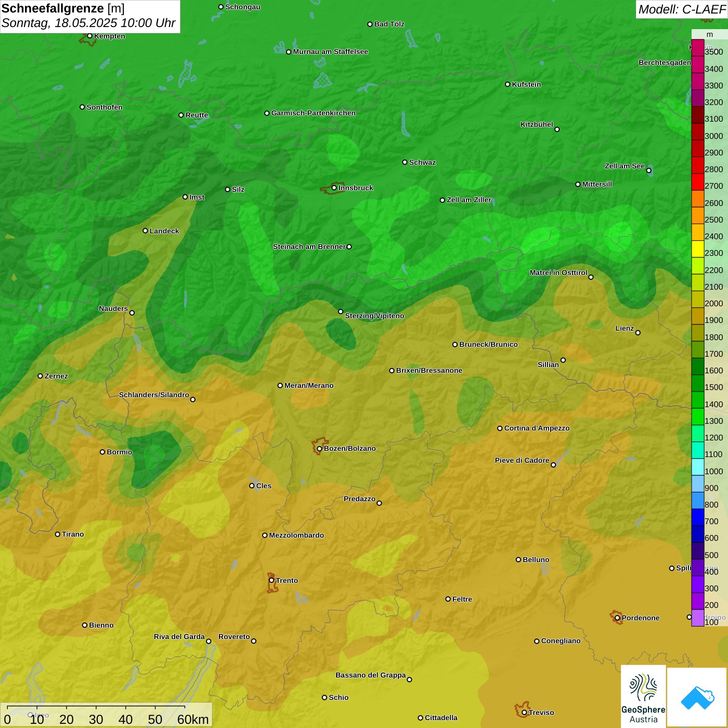Viewport: 728px width, 728px height.
Task: Click the 'Trento' city label
Action: pos(287,580)
